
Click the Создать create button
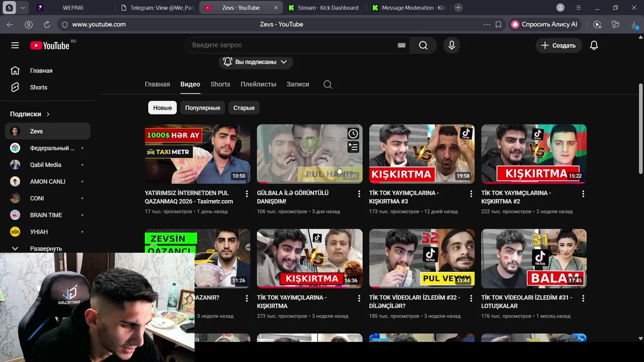[x=558, y=45]
